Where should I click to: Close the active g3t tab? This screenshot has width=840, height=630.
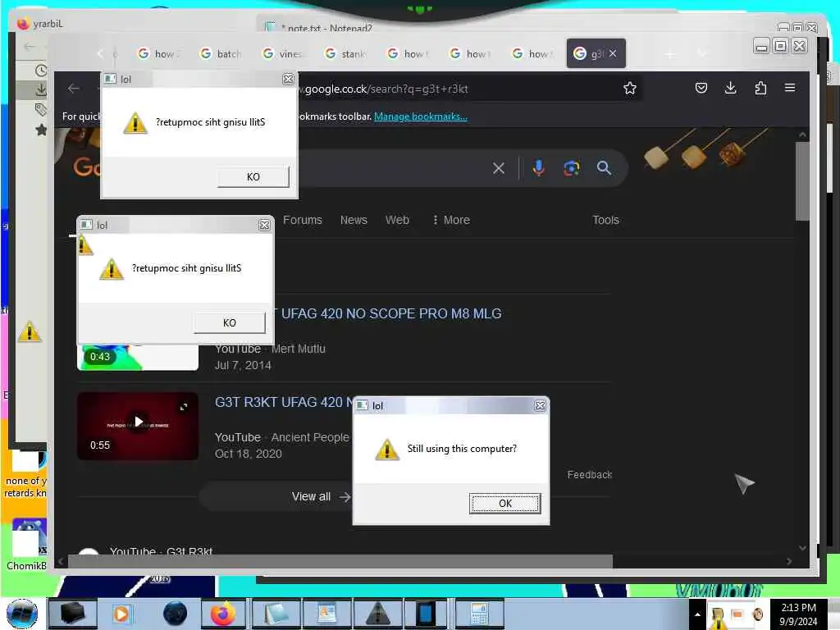tap(613, 53)
